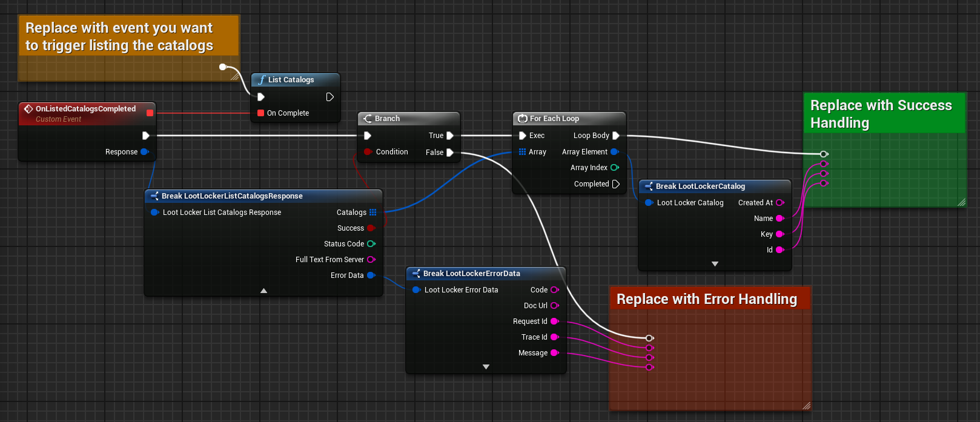Screen dimensions: 980x422
Task: Click the Branch Condition boolean pin
Action: tap(368, 152)
